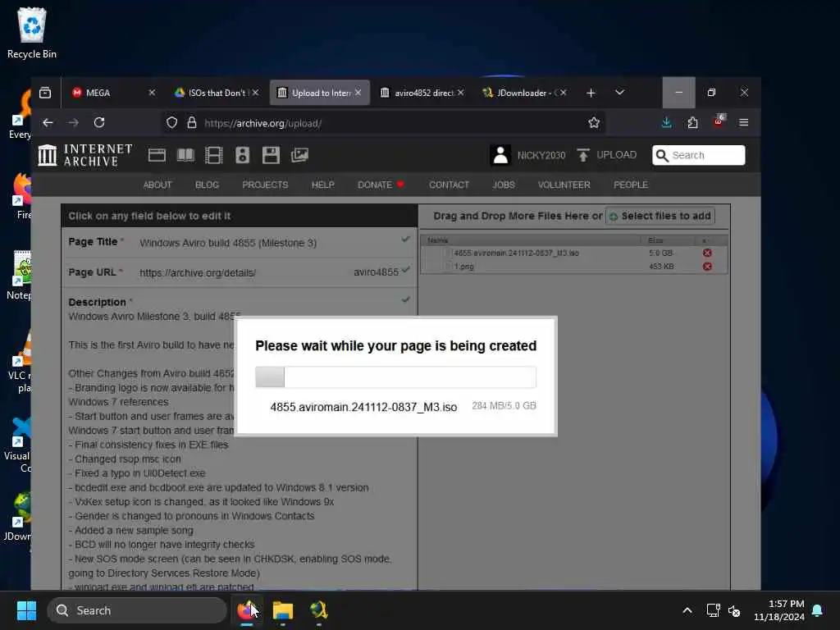Open the CONTACT menu link
Image resolution: width=840 pixels, height=630 pixels.
tap(449, 185)
